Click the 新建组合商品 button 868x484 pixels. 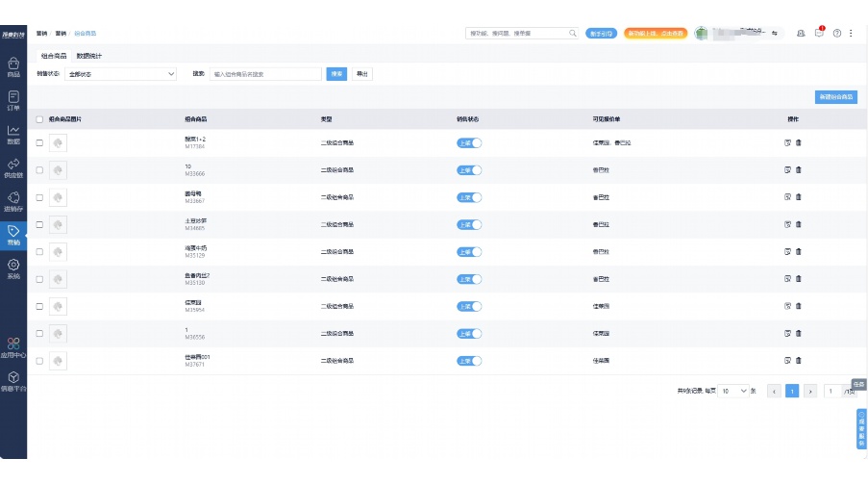835,97
